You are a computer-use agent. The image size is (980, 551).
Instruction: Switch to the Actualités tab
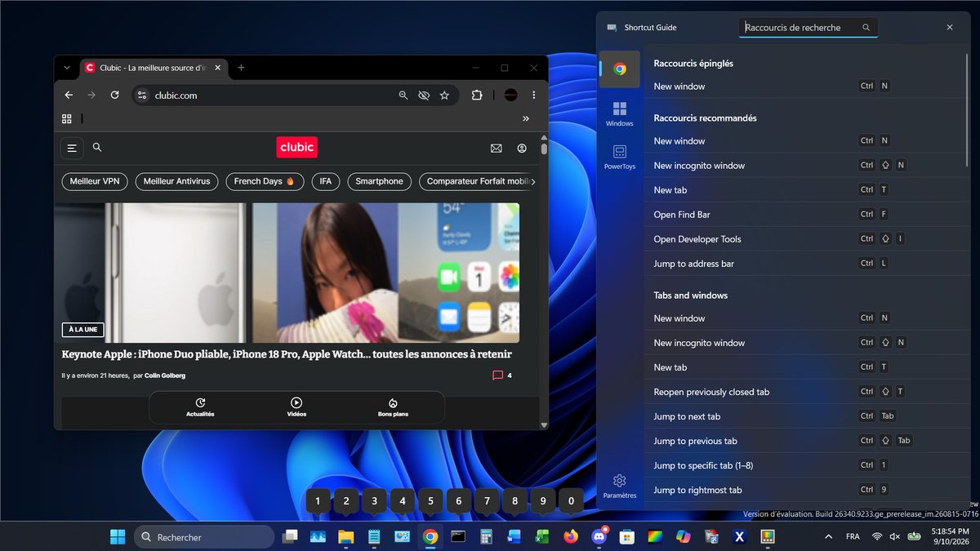pyautogui.click(x=200, y=407)
